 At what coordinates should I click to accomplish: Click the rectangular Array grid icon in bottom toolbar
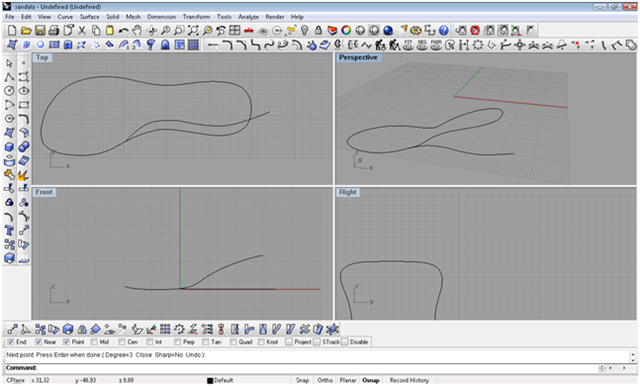click(165, 329)
